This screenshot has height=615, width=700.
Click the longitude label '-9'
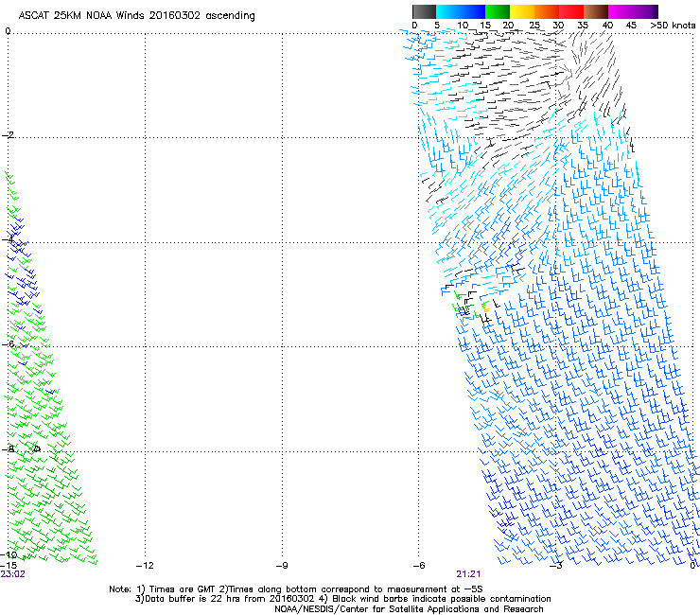tap(282, 566)
